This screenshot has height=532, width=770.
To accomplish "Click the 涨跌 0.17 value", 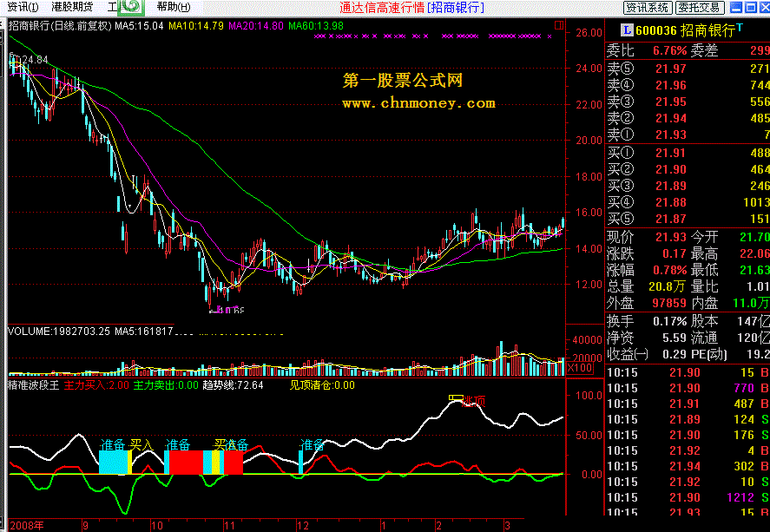I will pos(674,253).
